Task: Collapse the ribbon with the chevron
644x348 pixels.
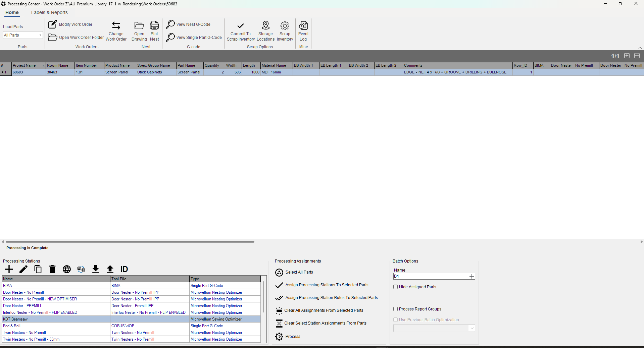Action: 640,48
